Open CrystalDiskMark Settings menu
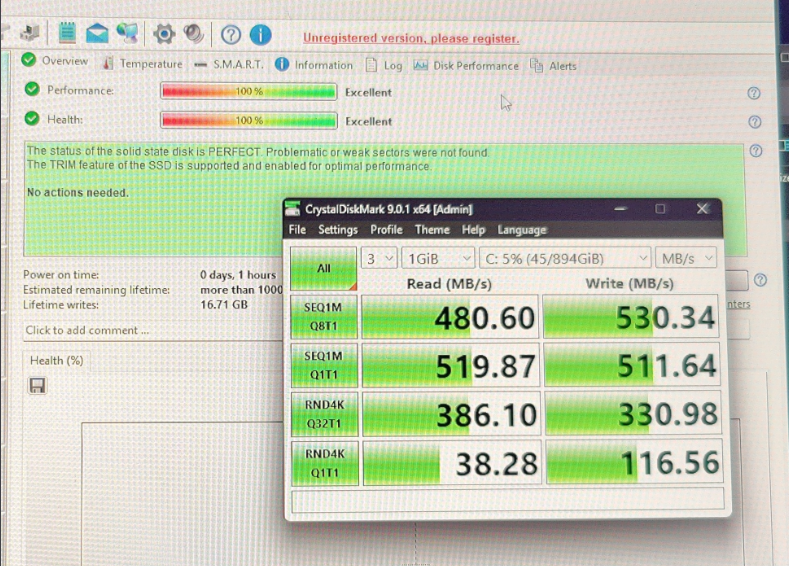789x566 pixels. 338,230
